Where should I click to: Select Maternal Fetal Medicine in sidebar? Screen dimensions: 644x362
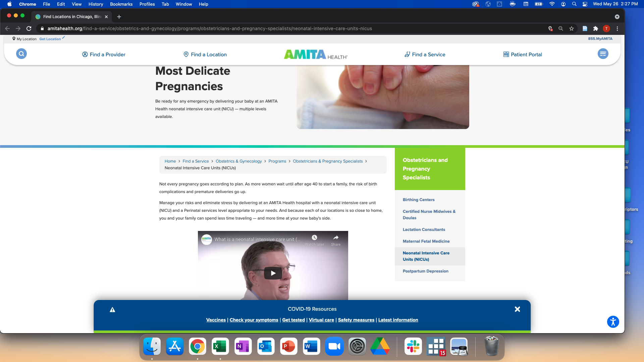pos(426,241)
